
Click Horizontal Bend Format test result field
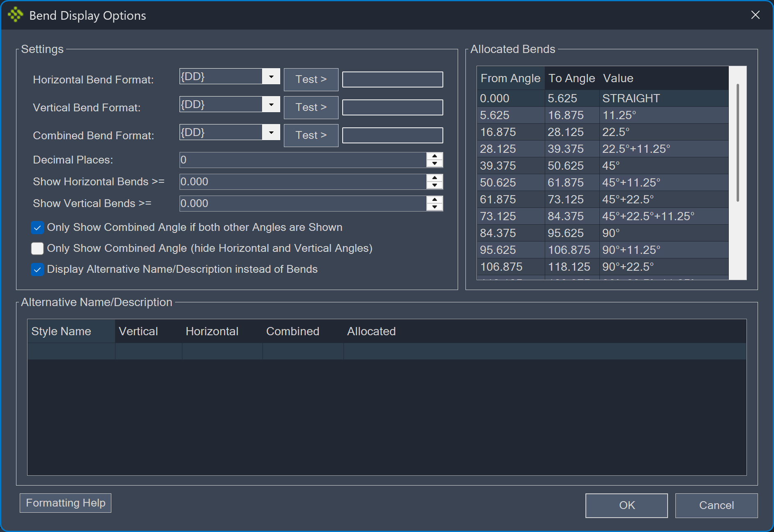(x=392, y=79)
